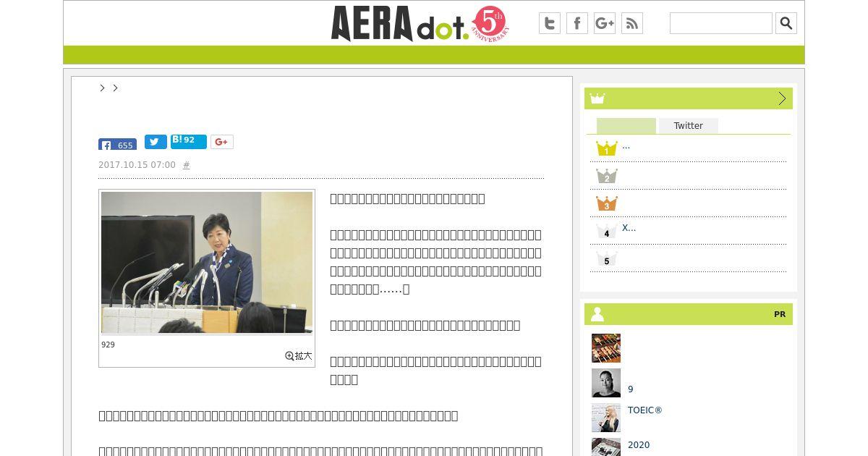The width and height of the screenshot is (868, 456).
Task: Open the TOEIC® PR link
Action: tap(645, 410)
